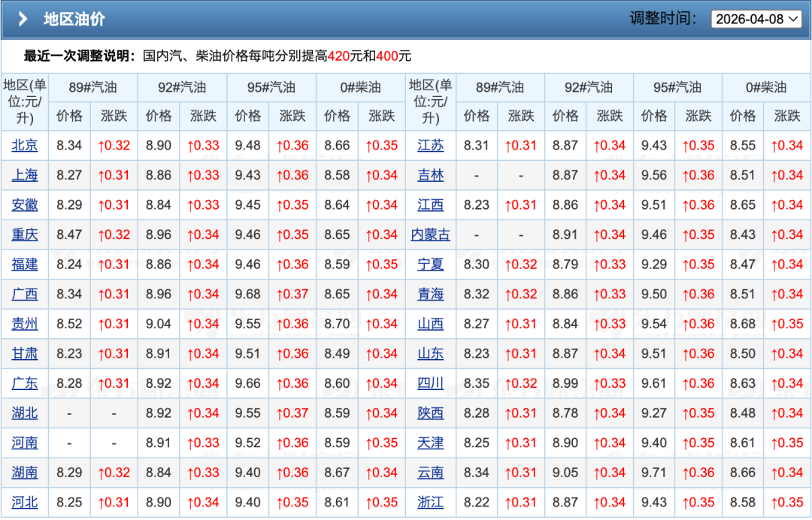Open the 宁夏 region link

tap(430, 265)
